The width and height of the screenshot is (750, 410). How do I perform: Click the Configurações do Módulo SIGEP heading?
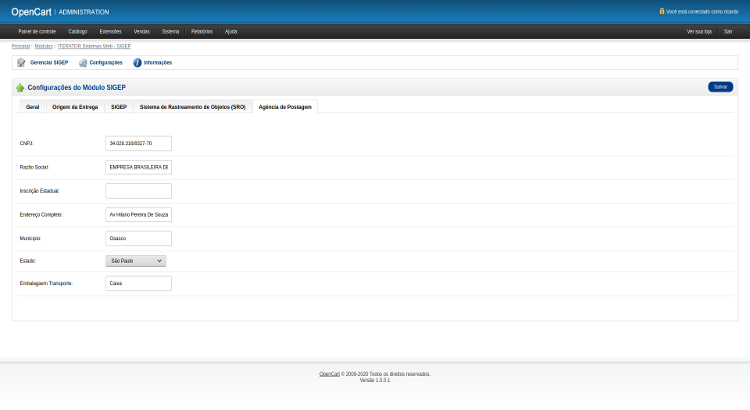coord(77,88)
